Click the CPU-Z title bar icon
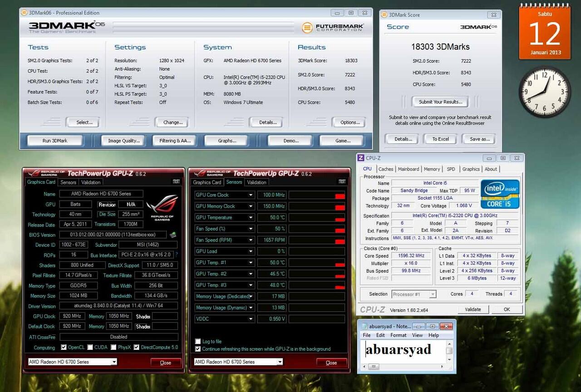The height and width of the screenshot is (392, 581). point(361,158)
